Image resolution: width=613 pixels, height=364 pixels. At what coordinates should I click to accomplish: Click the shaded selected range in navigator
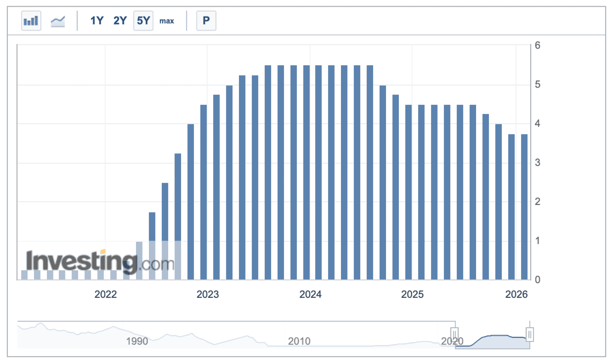tap(492, 341)
